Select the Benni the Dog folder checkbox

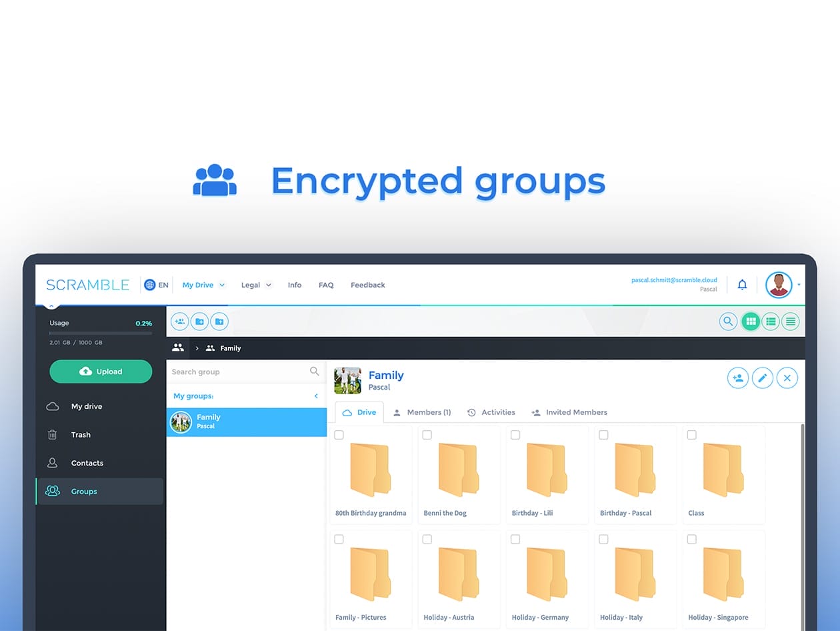tap(427, 435)
